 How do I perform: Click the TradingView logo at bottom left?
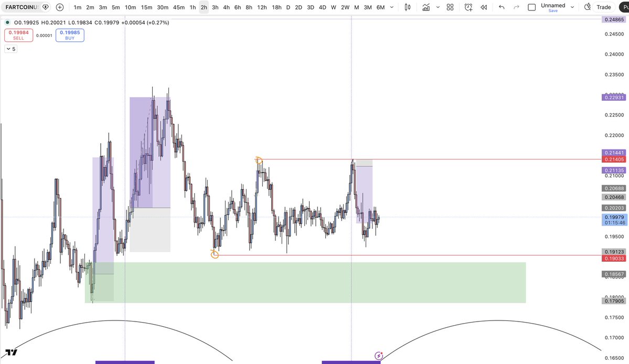point(11,352)
